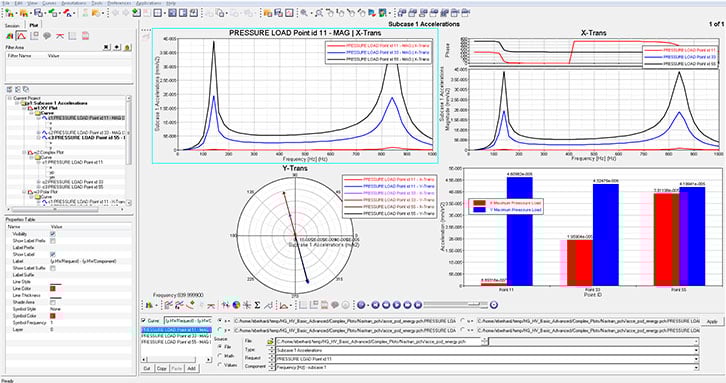Open the File menu
Viewport: 726px width, 383px height.
(6, 3)
